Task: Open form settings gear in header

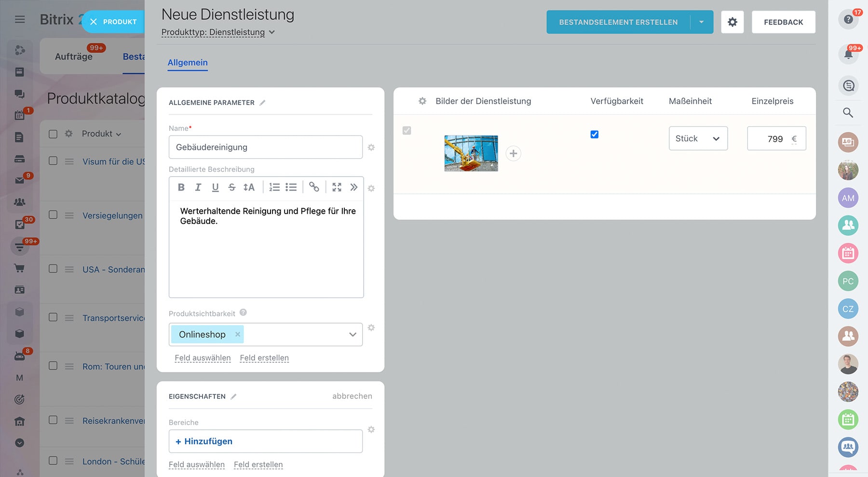Action: point(732,22)
